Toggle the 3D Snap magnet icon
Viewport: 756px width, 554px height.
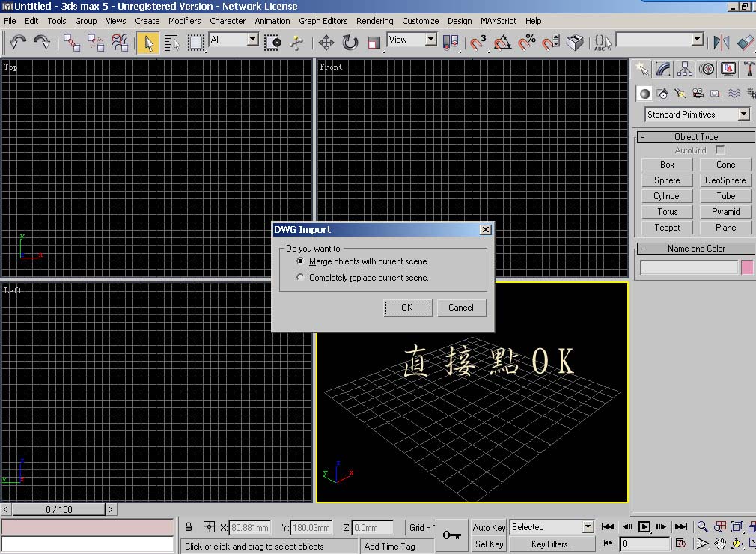point(478,43)
